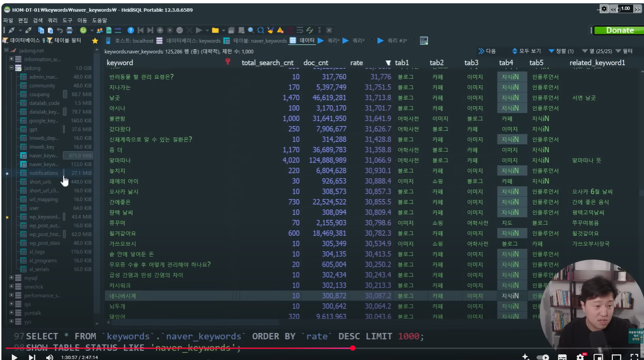Click the green Donate button

[619, 30]
